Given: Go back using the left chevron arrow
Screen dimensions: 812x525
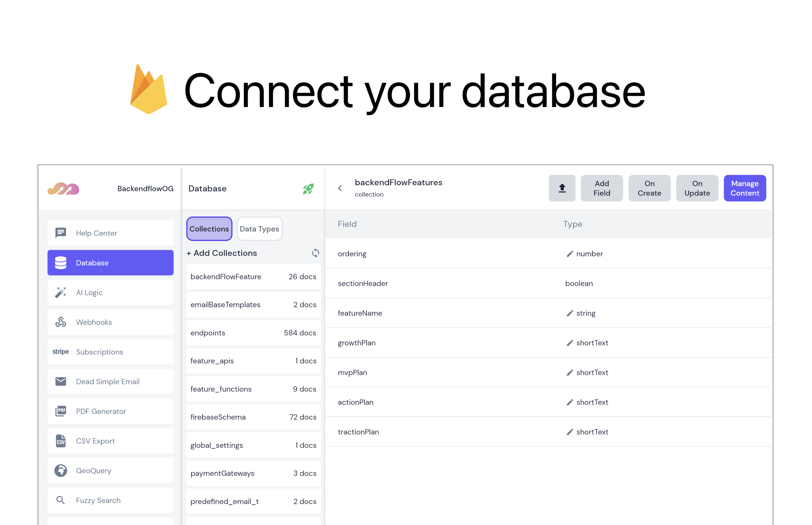Looking at the screenshot, I should [340, 188].
